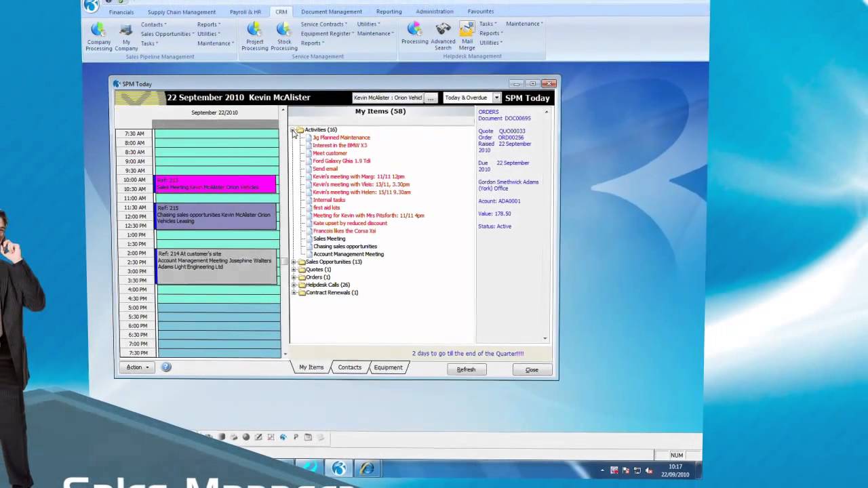The height and width of the screenshot is (488, 868).
Task: Open the Internet Explorer taskbar icon
Action: click(367, 468)
